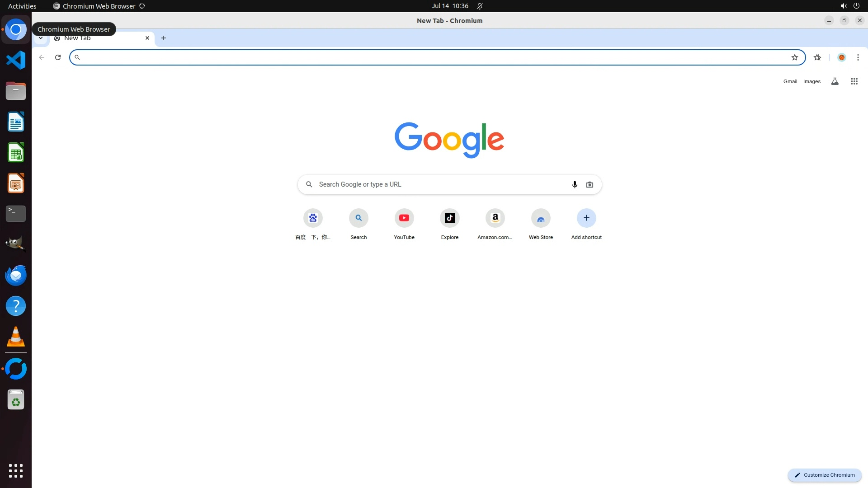
Task: Reload the current page
Action: [x=58, y=57]
